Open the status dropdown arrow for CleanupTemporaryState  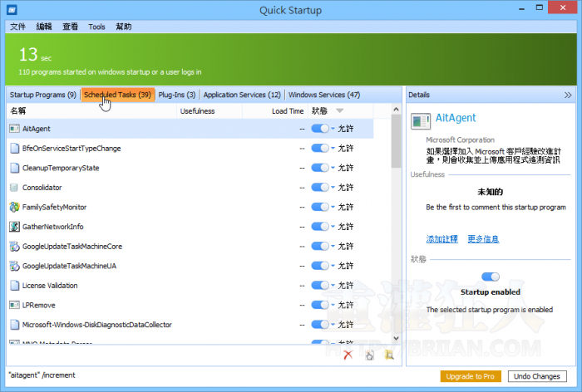click(333, 169)
